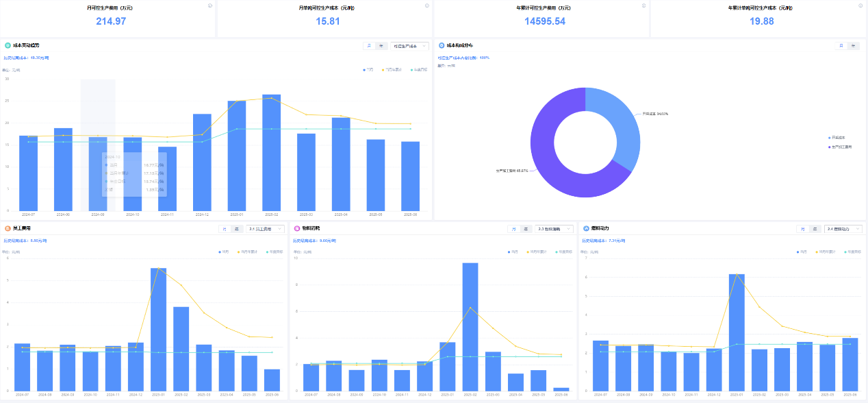Viewport: 868px width, 403px height.
Task: Click the blue 燃料动力 panel icon
Action: [x=586, y=228]
